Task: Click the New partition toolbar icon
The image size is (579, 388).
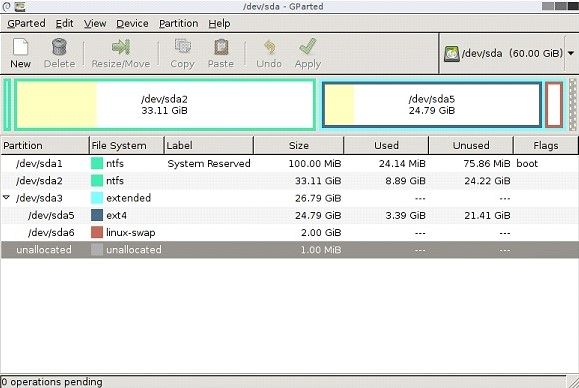Action: 20,47
